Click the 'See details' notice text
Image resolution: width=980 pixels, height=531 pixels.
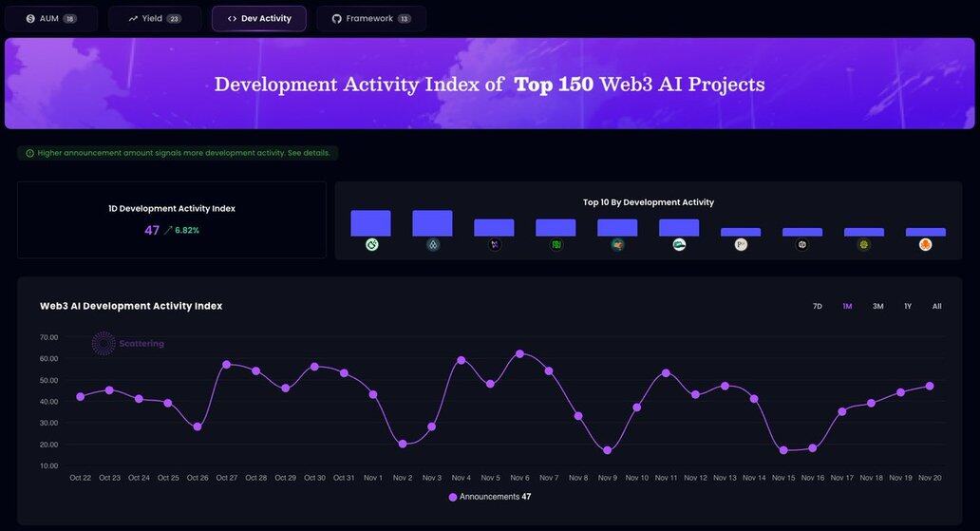(309, 153)
